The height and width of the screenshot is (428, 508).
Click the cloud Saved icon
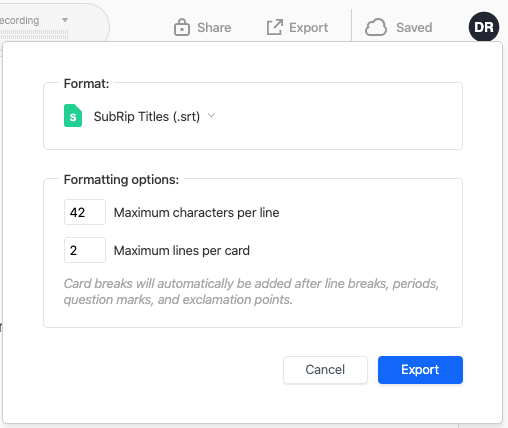coord(376,27)
